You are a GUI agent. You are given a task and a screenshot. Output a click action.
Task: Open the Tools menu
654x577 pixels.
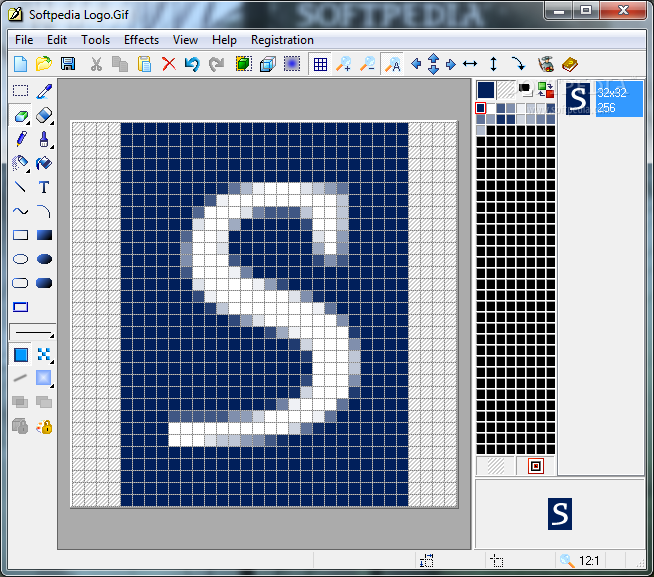96,40
